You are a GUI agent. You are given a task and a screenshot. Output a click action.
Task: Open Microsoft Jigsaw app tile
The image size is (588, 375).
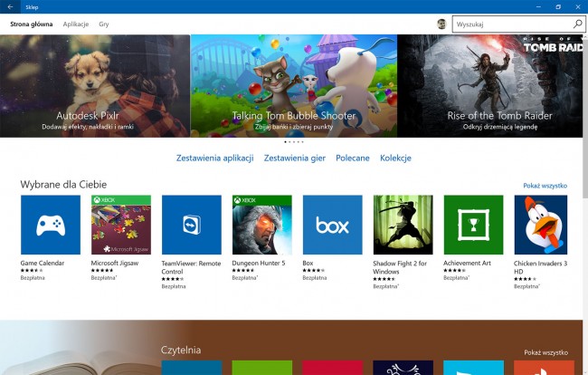(x=120, y=225)
